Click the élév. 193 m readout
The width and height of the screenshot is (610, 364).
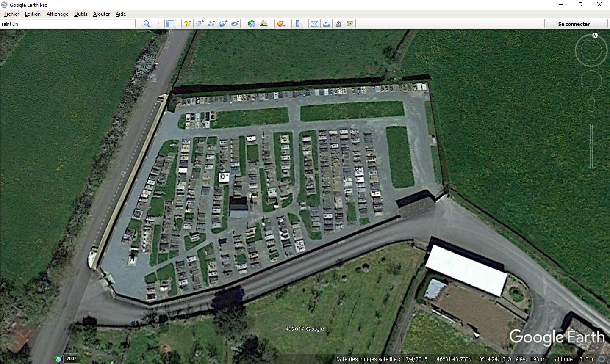[530, 359]
